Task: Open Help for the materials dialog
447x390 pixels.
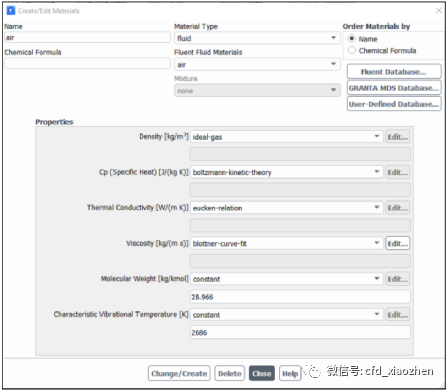Action: (x=290, y=373)
